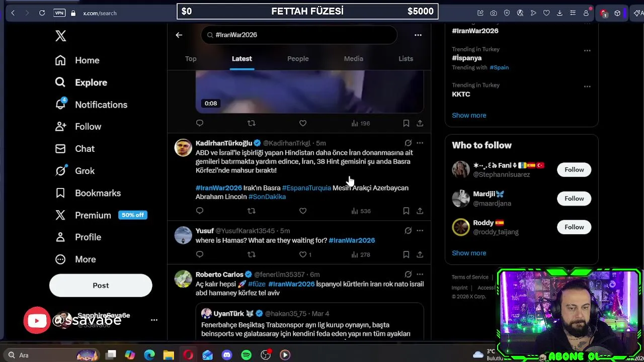644x362 pixels.
Task: Repost Yusuf's Hamas post
Action: [x=251, y=255]
